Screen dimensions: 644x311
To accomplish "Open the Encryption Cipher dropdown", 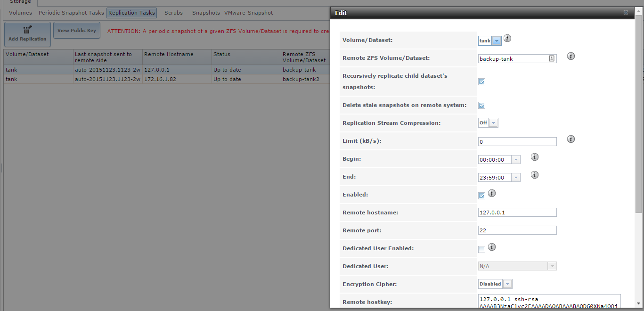I will 507,284.
